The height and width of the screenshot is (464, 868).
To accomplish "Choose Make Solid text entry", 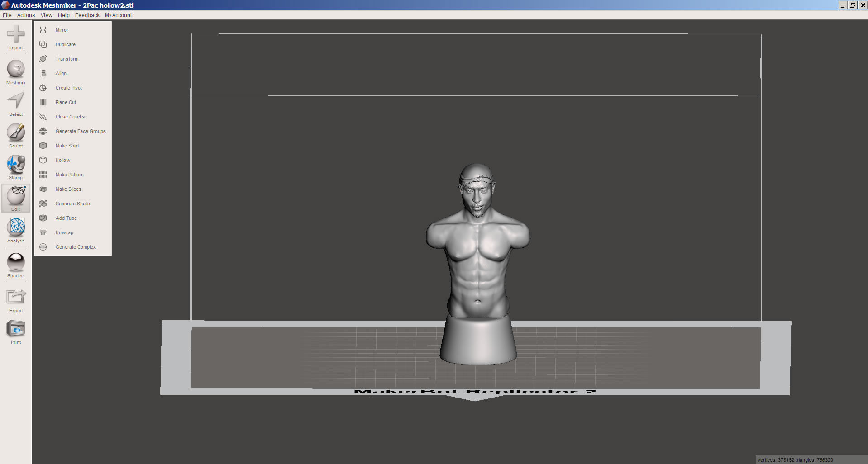I will (67, 146).
